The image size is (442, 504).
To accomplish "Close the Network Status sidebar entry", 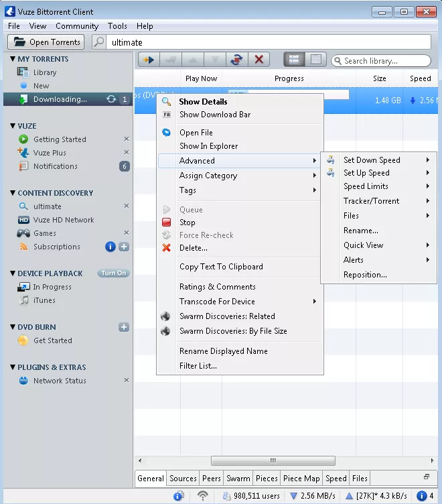I will click(x=127, y=380).
